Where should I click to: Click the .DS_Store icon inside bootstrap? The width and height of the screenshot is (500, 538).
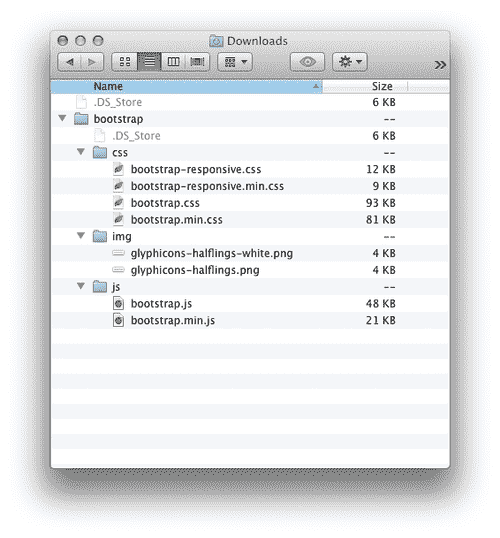(x=100, y=136)
